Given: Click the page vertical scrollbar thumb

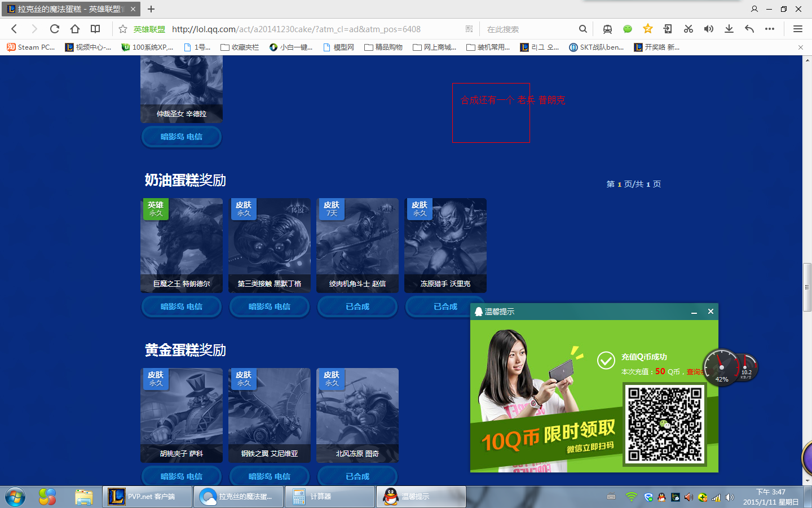Looking at the screenshot, I should (807, 287).
